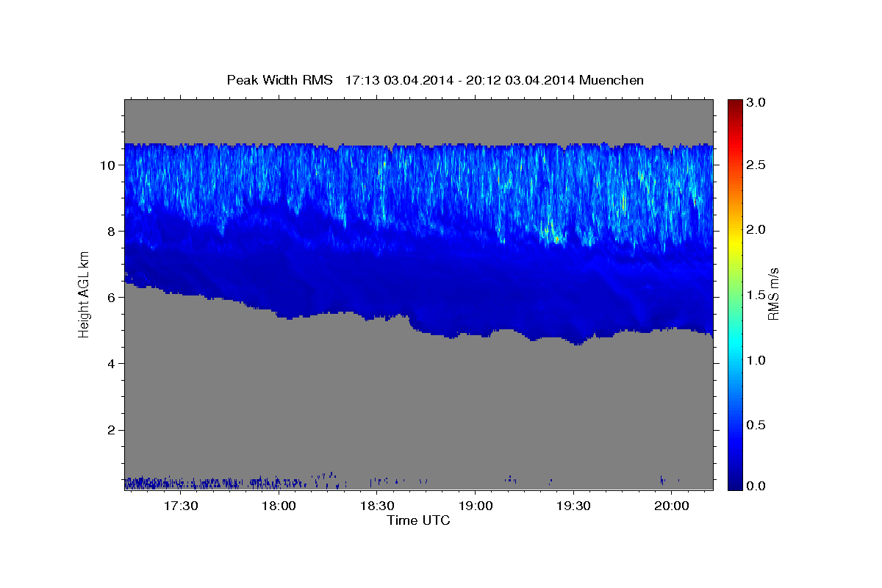The width and height of the screenshot is (882, 588).
Task: Click the '18:00' time tick label
Action: 279,506
